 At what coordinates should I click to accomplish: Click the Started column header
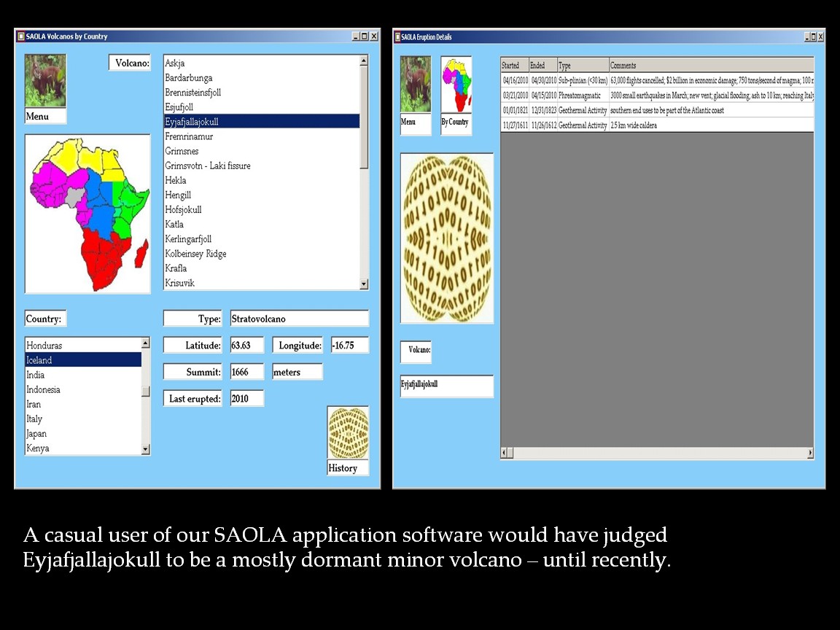tap(514, 66)
